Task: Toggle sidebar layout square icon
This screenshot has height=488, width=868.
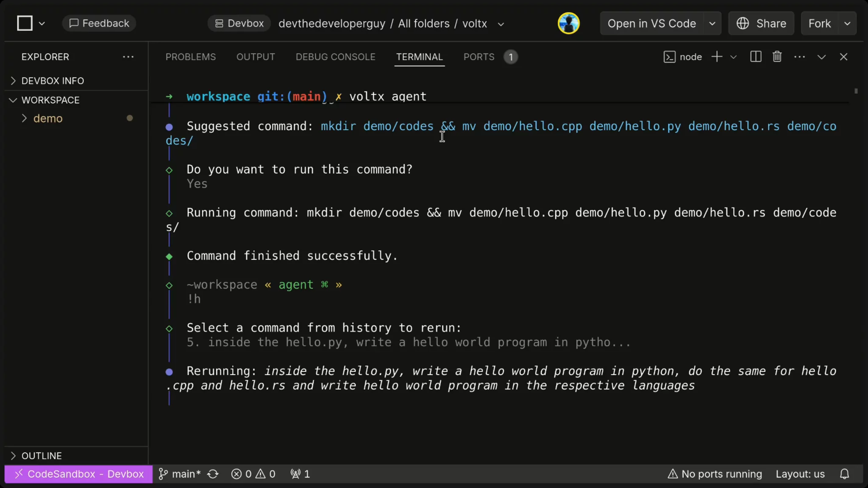Action: pyautogui.click(x=25, y=23)
